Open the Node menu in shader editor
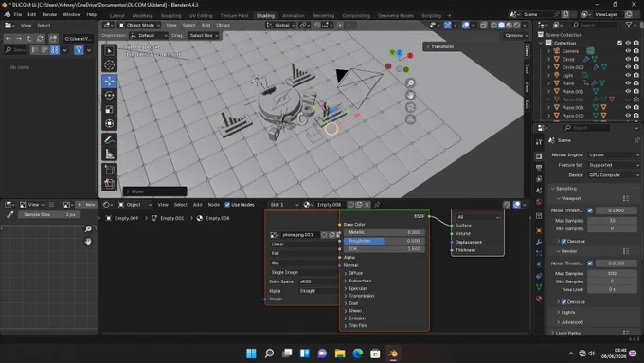 pos(214,205)
